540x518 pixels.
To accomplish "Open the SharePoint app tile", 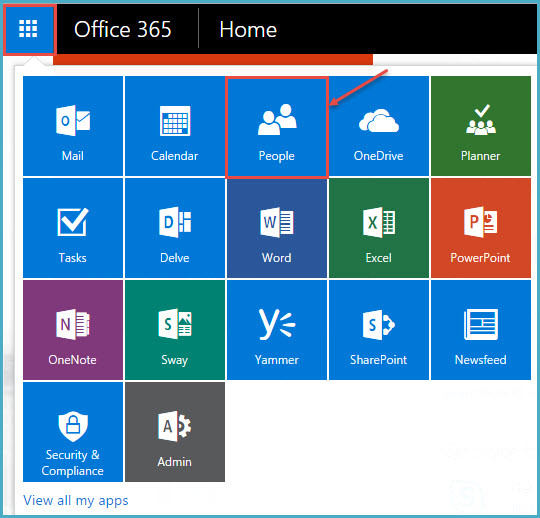I will pyautogui.click(x=379, y=330).
